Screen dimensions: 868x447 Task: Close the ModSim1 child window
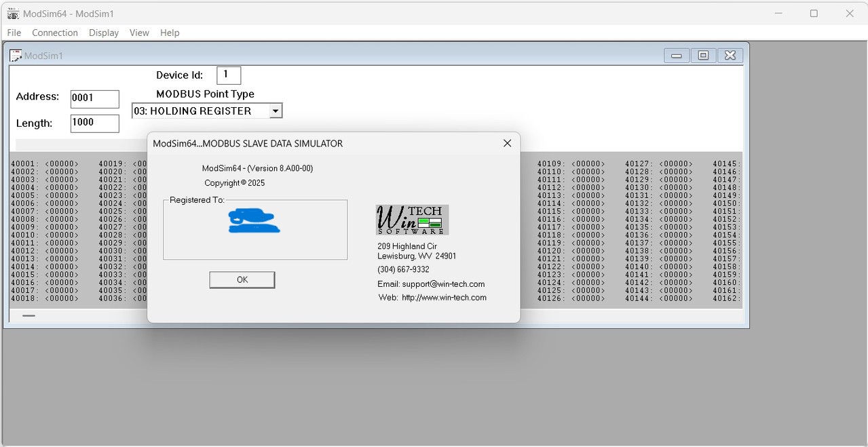point(730,56)
